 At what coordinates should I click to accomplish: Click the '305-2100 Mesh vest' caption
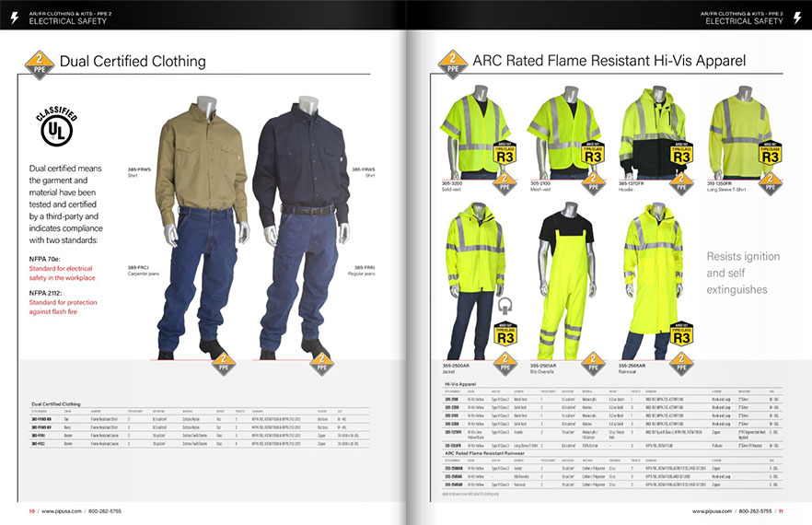[x=540, y=186]
